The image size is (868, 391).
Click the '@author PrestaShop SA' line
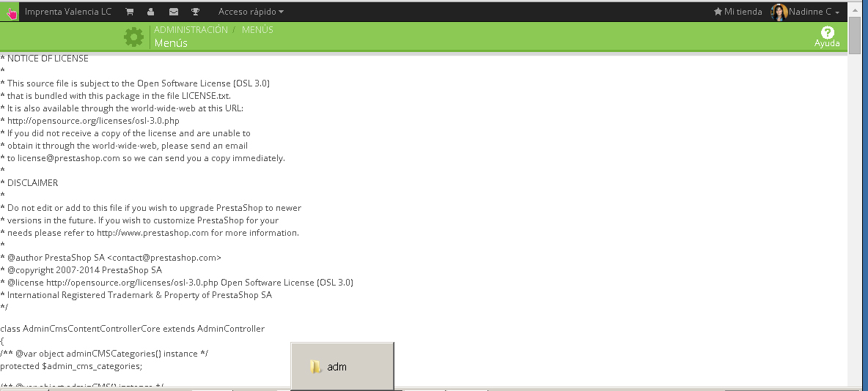click(111, 258)
